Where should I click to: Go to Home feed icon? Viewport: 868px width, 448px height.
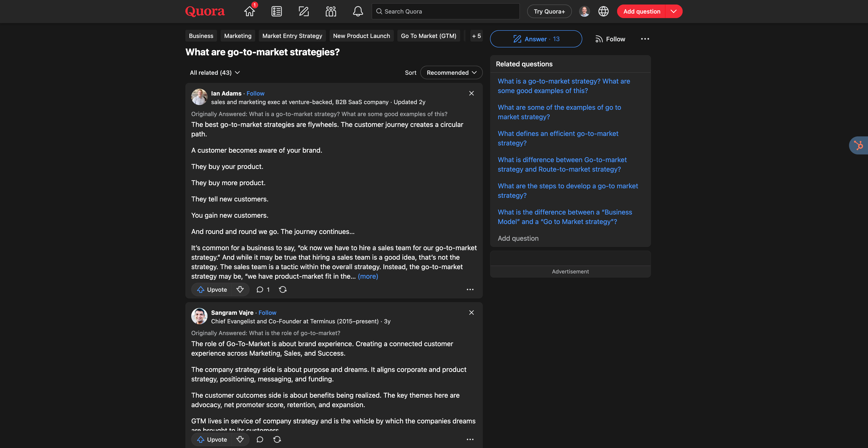point(250,12)
